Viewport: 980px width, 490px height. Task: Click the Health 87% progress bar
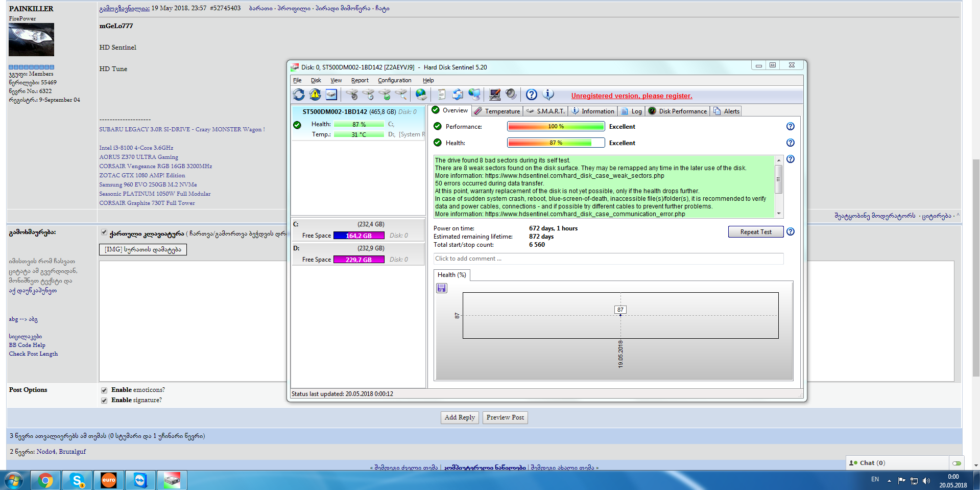coord(556,143)
